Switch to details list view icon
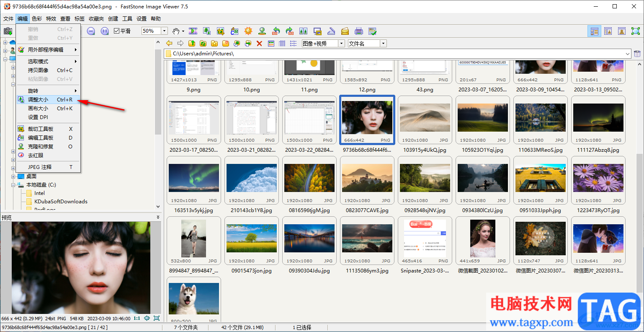 (282, 43)
